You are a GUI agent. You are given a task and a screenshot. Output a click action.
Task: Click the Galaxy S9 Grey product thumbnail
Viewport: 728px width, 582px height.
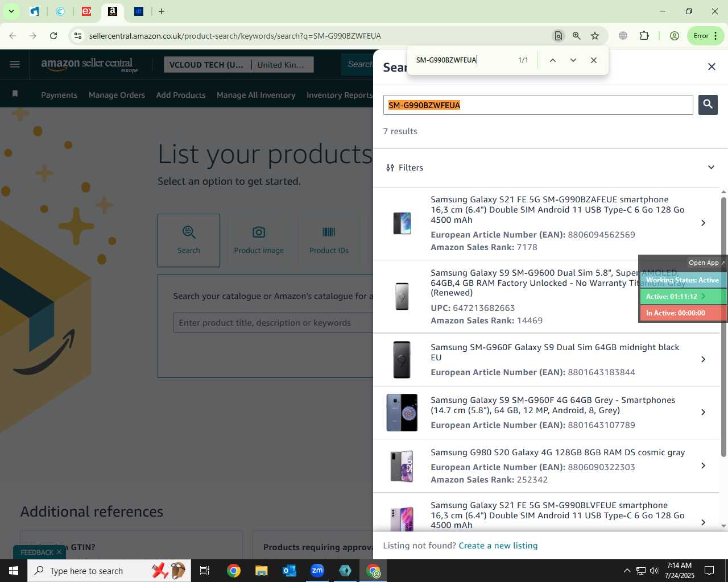tap(402, 412)
